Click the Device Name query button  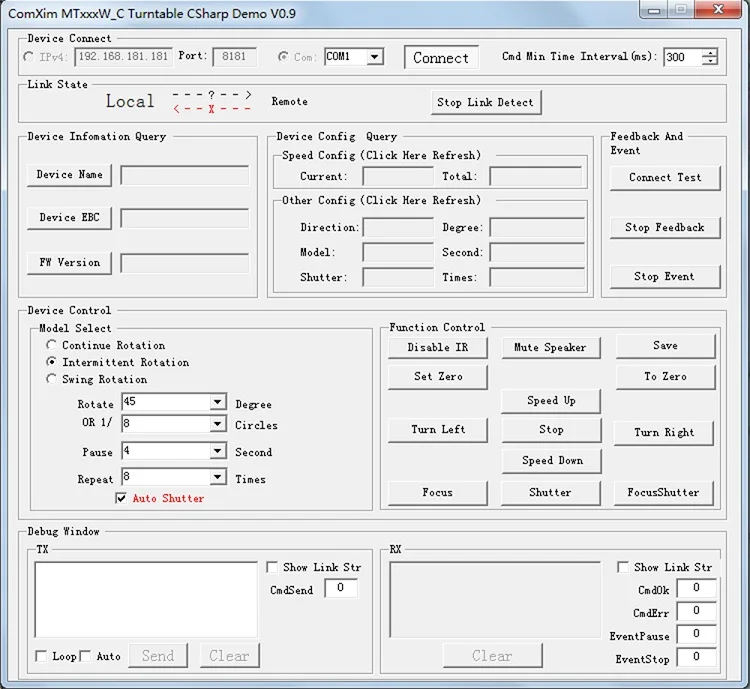coord(70,175)
